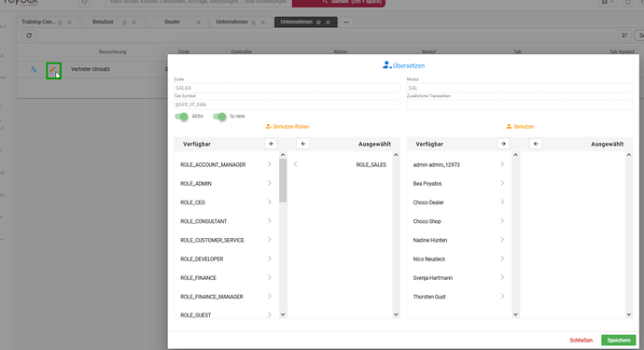Open the more tabs ellipsis button
Screen dimensions: 644x350
[346, 22]
